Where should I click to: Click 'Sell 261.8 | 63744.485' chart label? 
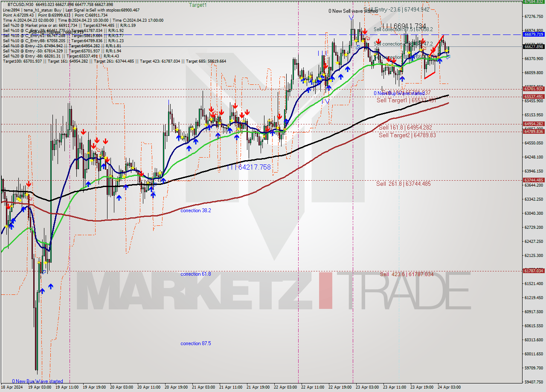[404, 184]
